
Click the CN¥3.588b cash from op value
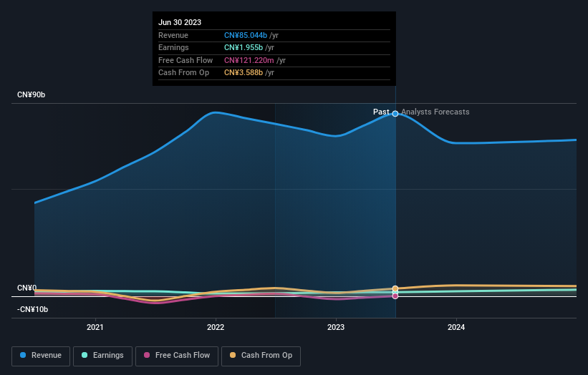click(244, 73)
